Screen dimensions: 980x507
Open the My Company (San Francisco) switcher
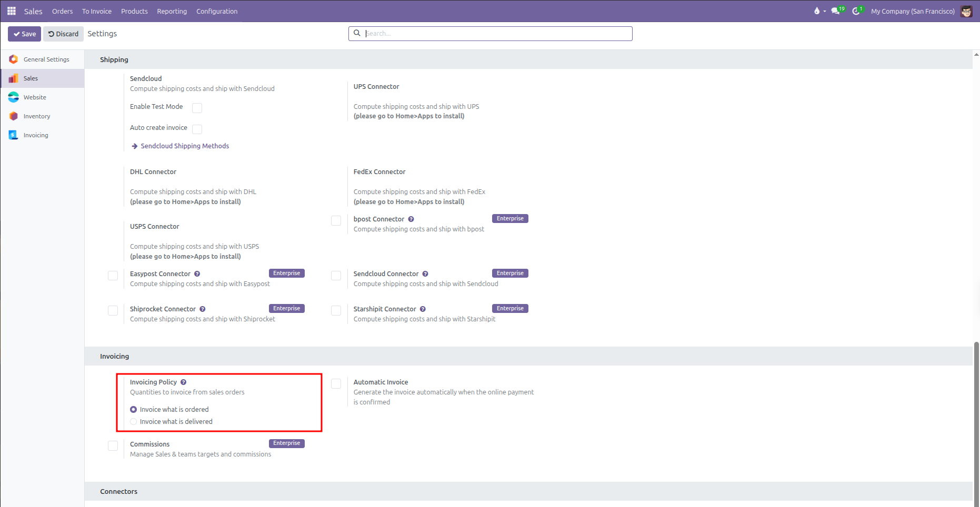[913, 11]
